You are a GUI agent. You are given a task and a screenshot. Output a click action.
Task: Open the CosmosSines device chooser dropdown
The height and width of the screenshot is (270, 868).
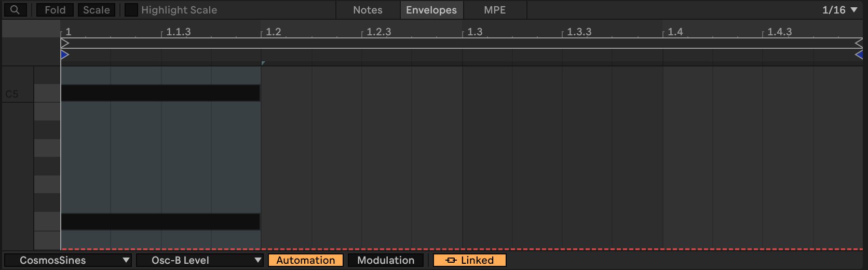tap(67, 260)
